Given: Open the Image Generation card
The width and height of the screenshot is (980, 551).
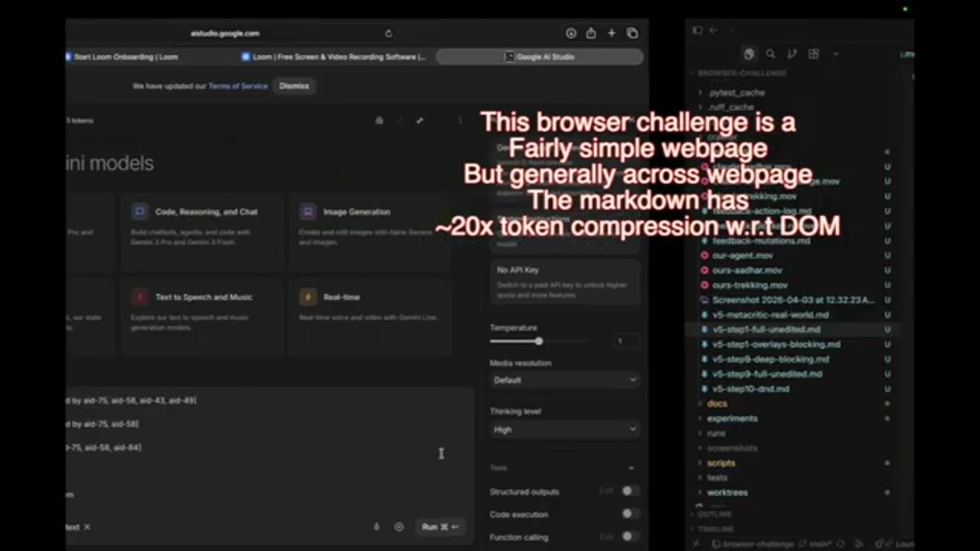Looking at the screenshot, I should [x=370, y=232].
